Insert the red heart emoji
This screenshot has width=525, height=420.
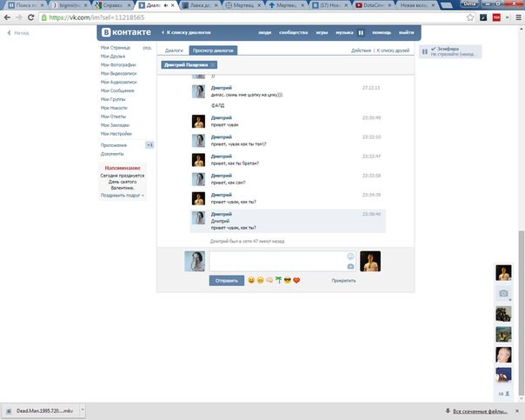296,281
